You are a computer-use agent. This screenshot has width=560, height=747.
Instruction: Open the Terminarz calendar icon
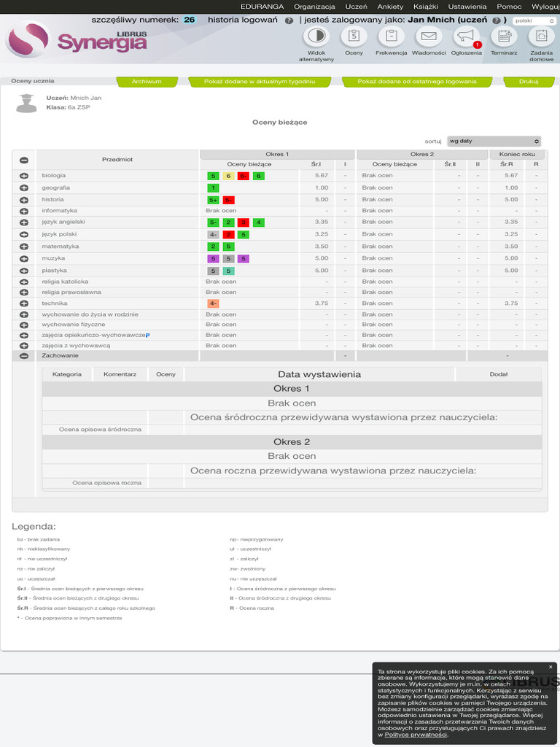(x=504, y=36)
